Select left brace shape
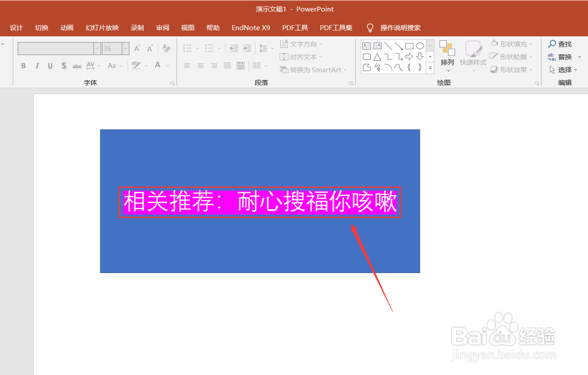The width and height of the screenshot is (588, 375). click(x=409, y=67)
